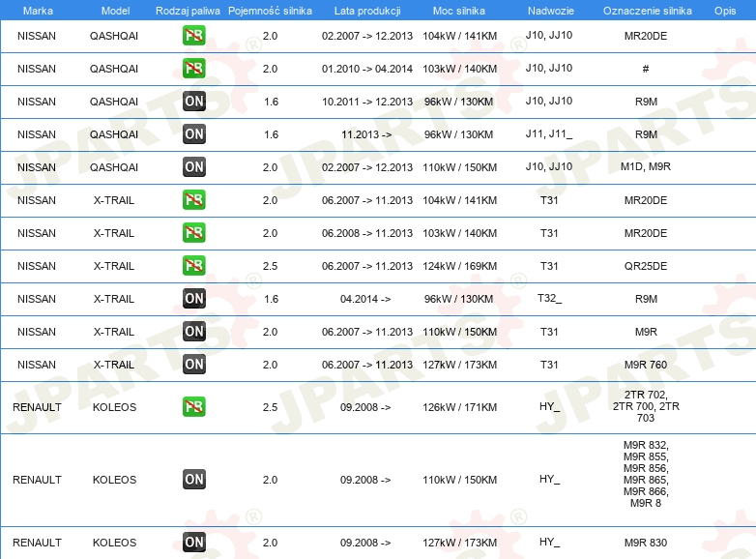Click the body code J11, J11_

[x=549, y=134]
